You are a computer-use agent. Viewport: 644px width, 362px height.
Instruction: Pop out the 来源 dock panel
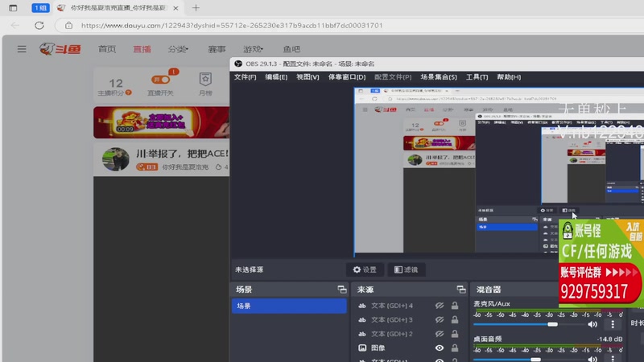[x=460, y=290]
